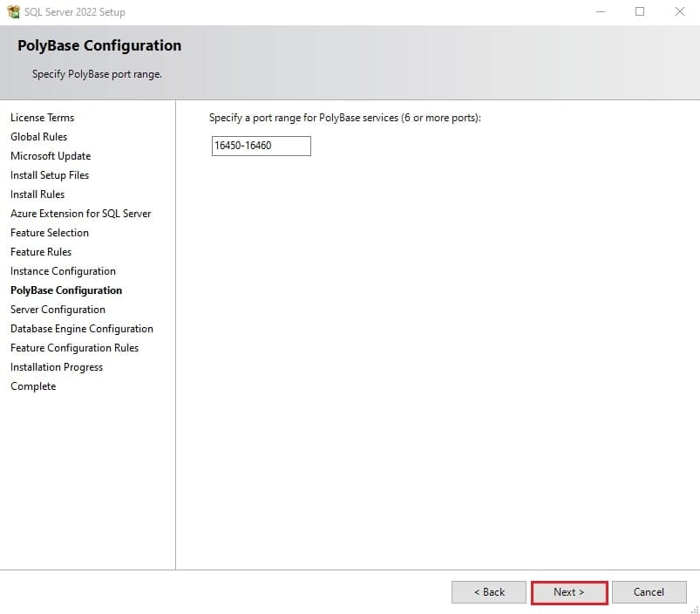This screenshot has height=614, width=700.
Task: Click the PolyBase Configuration page heading
Action: pyautogui.click(x=99, y=45)
